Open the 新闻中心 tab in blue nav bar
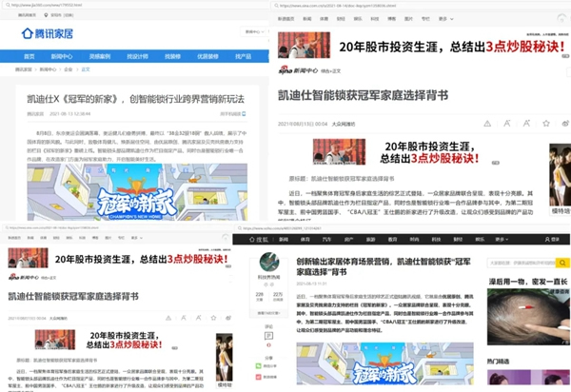Viewport: 571px width, 392px height. pos(61,56)
